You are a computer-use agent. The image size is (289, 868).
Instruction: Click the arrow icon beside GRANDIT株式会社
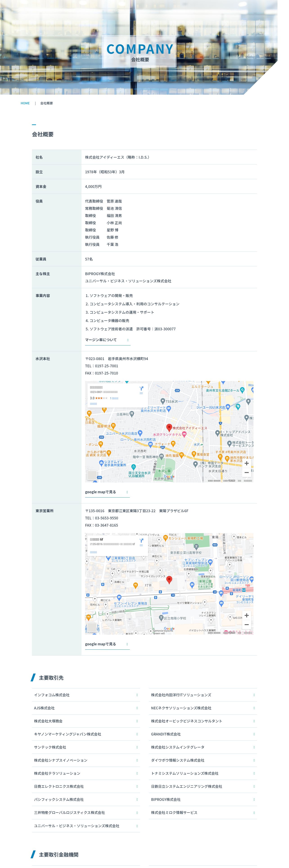(x=254, y=734)
